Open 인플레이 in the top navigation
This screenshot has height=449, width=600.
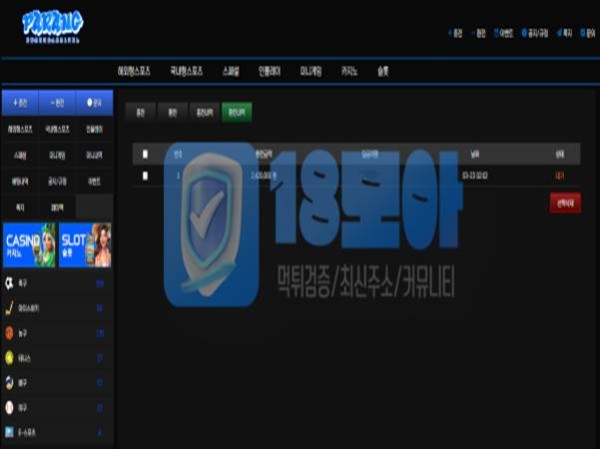pyautogui.click(x=269, y=71)
